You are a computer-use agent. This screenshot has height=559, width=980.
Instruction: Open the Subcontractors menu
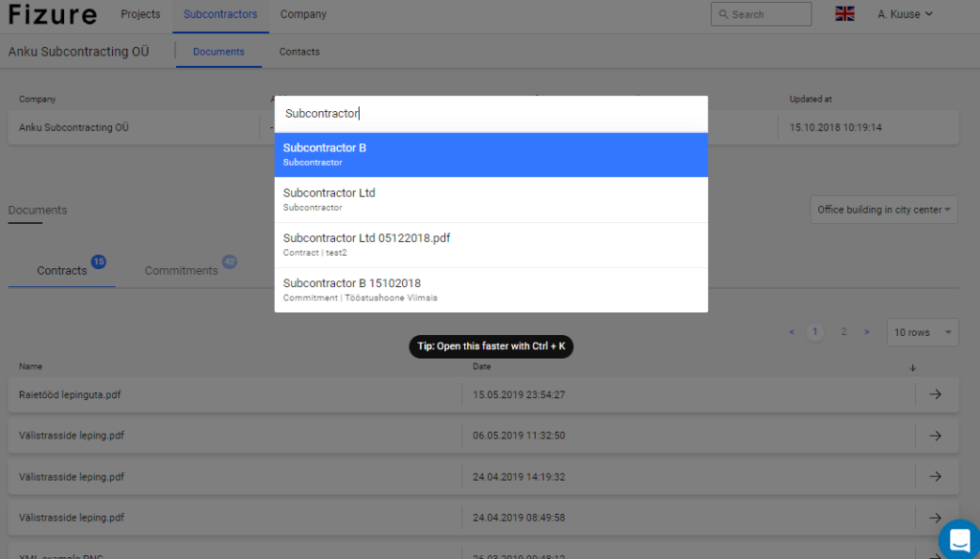pyautogui.click(x=221, y=13)
